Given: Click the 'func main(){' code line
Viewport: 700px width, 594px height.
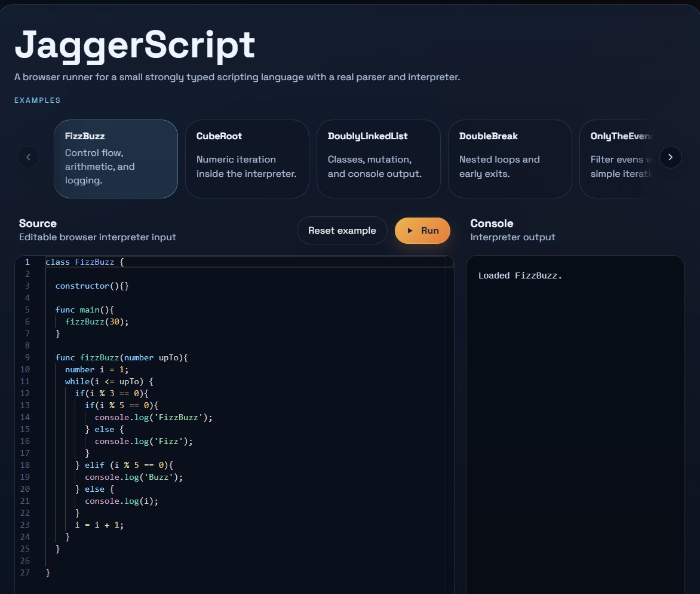Looking at the screenshot, I should pyautogui.click(x=85, y=310).
